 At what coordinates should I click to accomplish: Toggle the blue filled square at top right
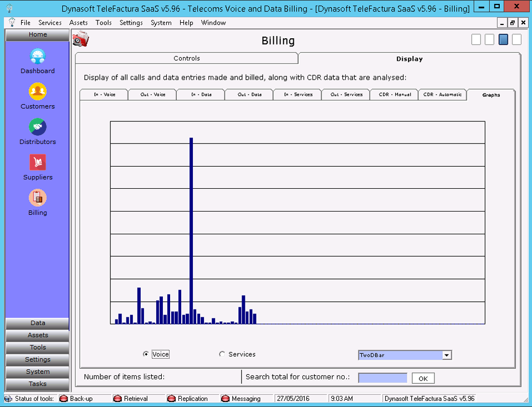pos(503,40)
